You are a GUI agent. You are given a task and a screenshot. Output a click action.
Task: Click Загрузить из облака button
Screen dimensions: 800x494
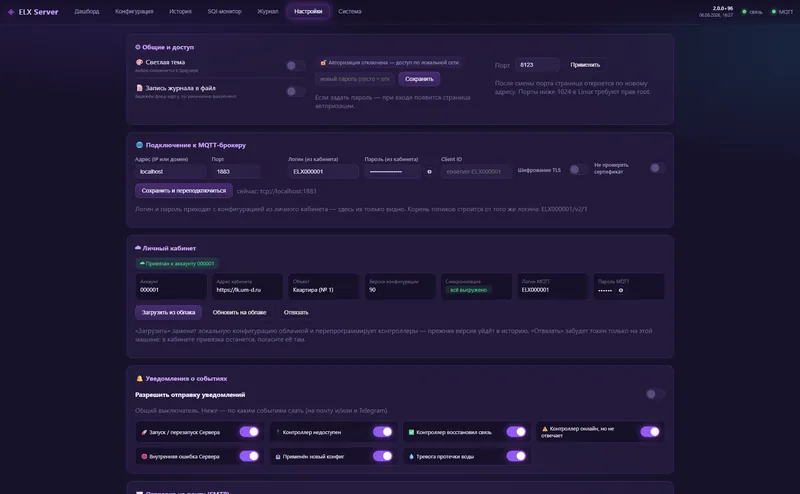click(168, 312)
